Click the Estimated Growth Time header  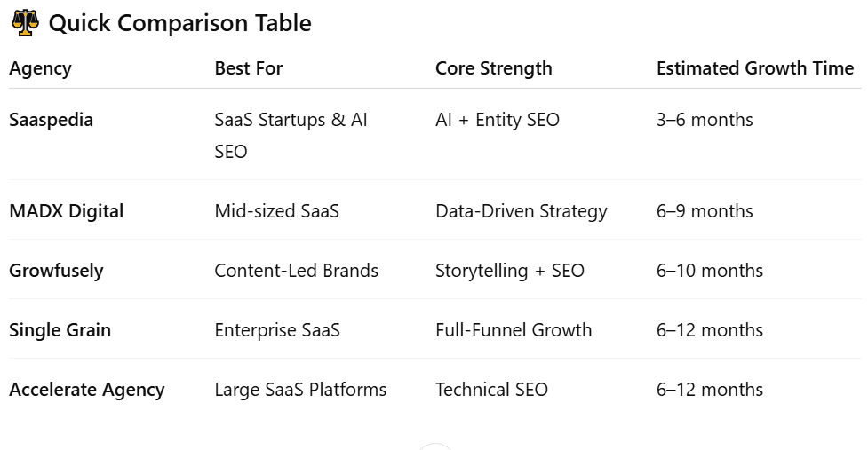(754, 68)
